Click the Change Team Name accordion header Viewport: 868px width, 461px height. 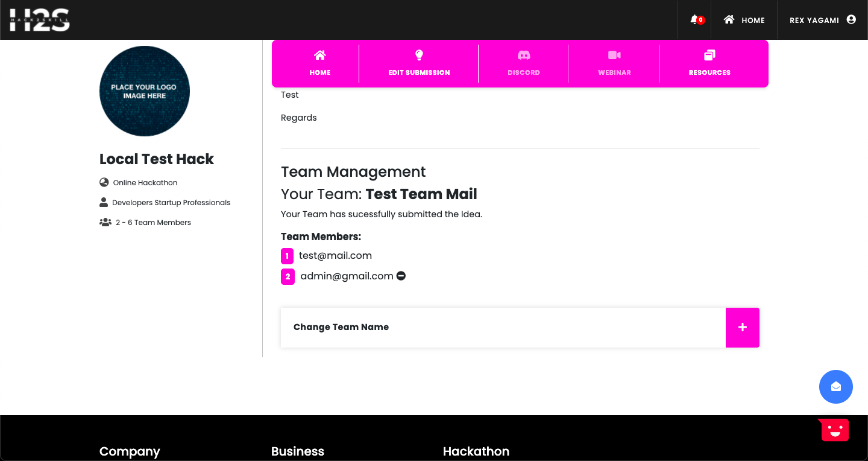pos(341,327)
